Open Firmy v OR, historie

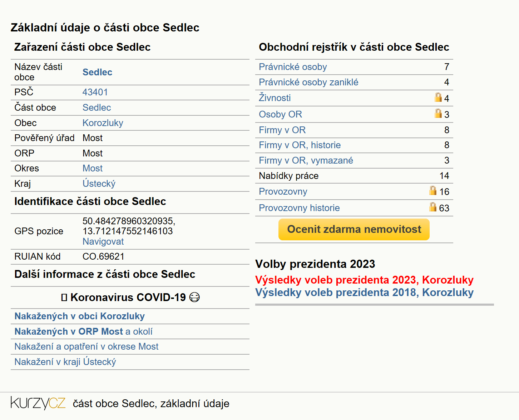[x=300, y=145]
